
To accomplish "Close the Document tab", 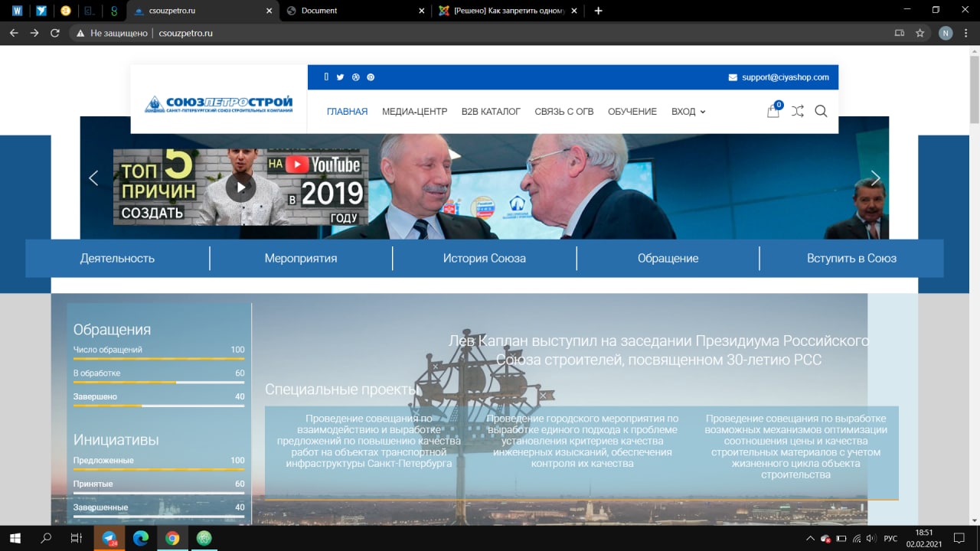I will pos(421,11).
